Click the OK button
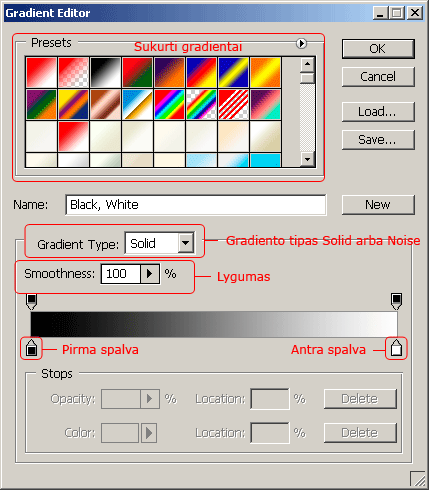 [378, 49]
